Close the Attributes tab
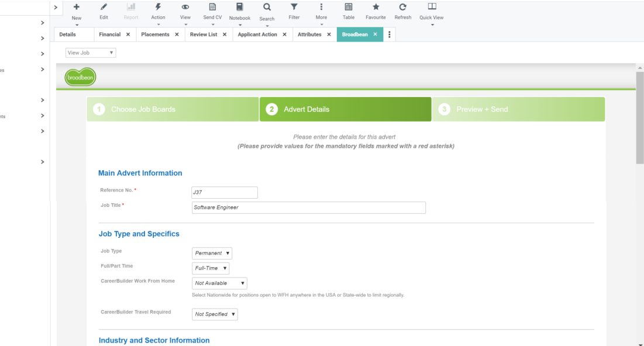Screen dimensions: 644x346 tap(329, 34)
